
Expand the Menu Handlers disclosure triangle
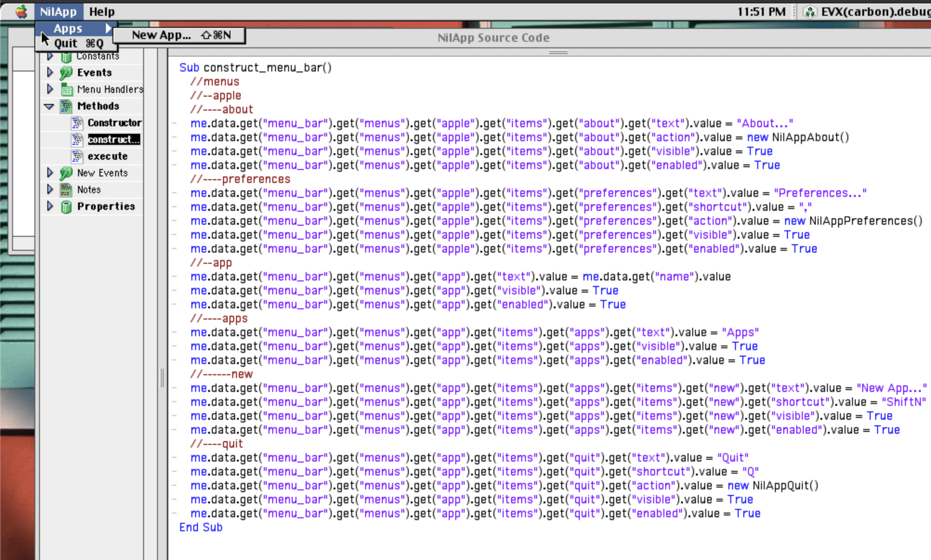click(x=50, y=89)
